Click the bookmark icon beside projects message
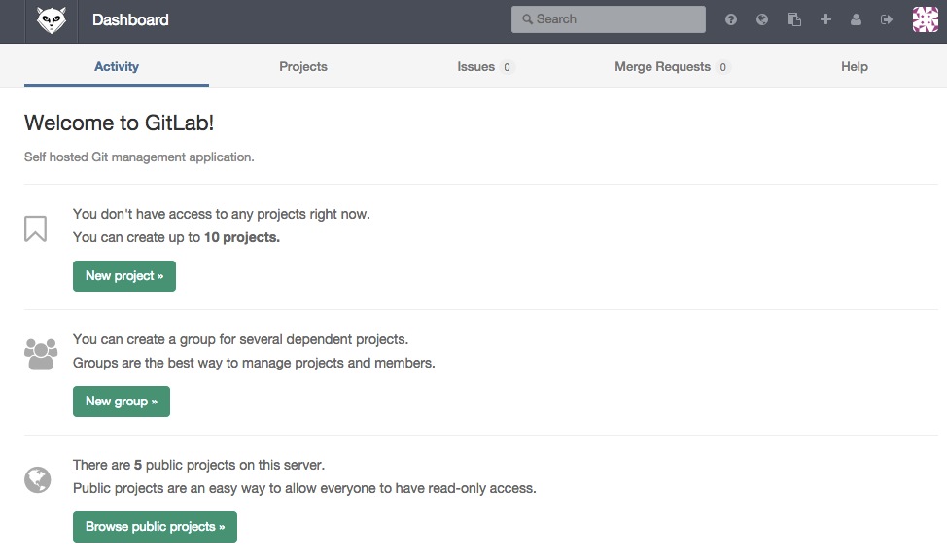 36,229
